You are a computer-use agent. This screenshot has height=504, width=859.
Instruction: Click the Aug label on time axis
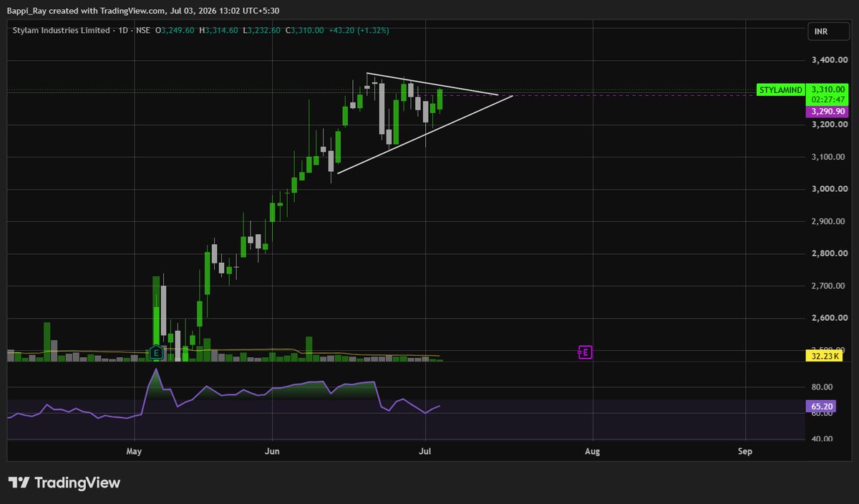click(592, 452)
